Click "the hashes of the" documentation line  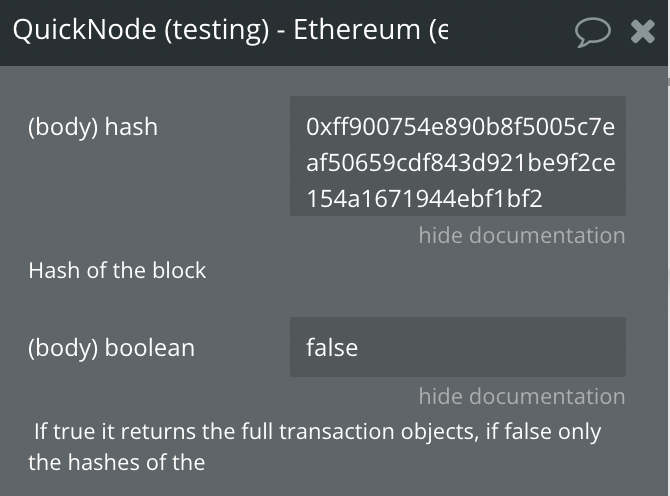pyautogui.click(x=117, y=463)
